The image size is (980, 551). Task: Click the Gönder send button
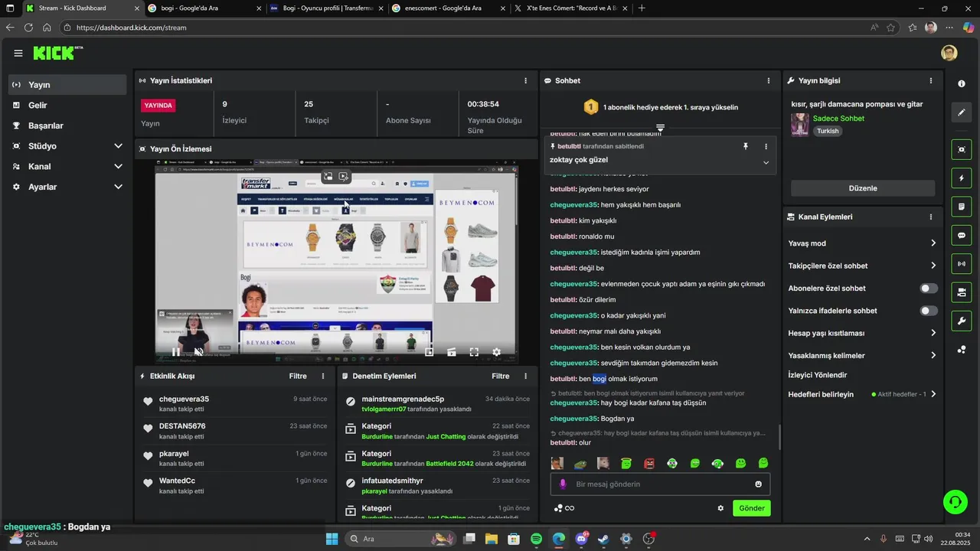tap(751, 508)
